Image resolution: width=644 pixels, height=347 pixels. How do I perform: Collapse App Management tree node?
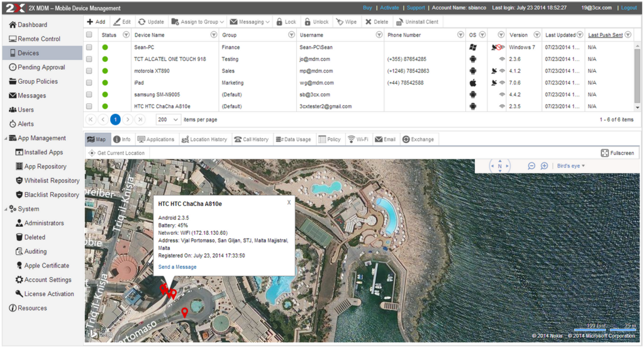point(6,139)
